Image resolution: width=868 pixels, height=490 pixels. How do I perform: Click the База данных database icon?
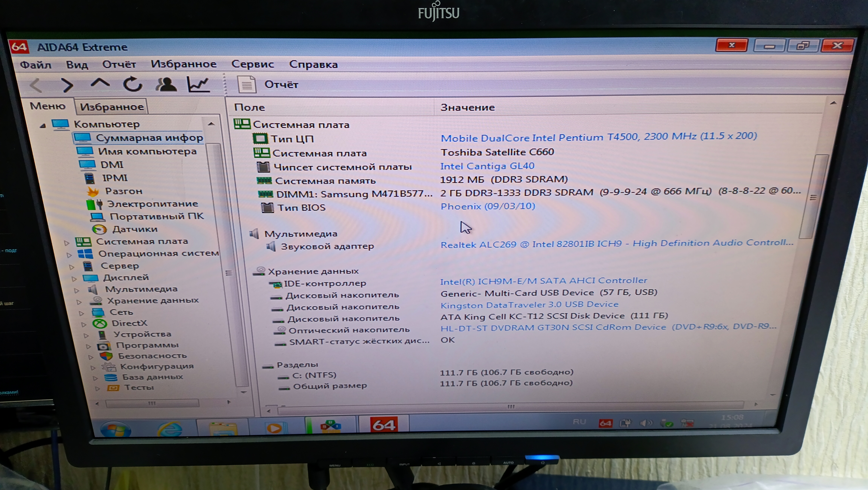click(111, 377)
